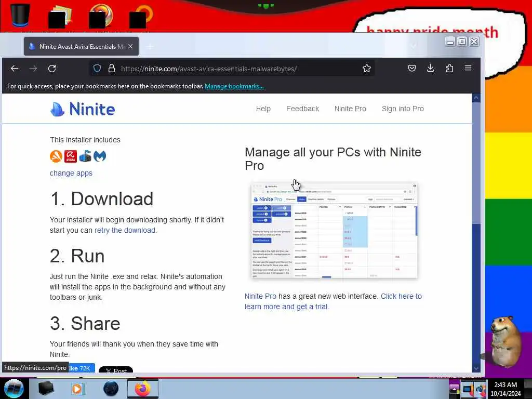Click the taskbar clock showing 2:43 AM

pyautogui.click(x=506, y=389)
